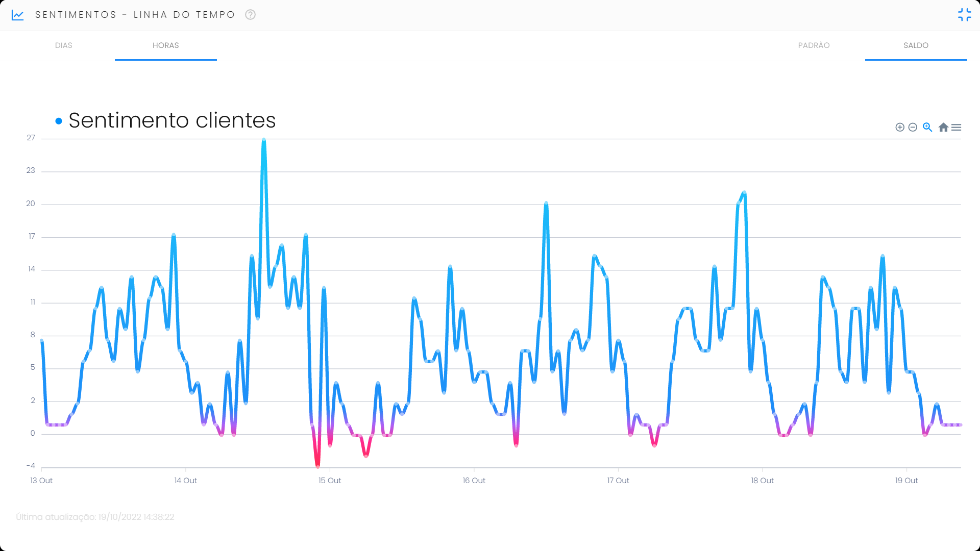Screen dimensions: 980x551
Task: Click the line chart icon in header
Action: click(x=18, y=15)
